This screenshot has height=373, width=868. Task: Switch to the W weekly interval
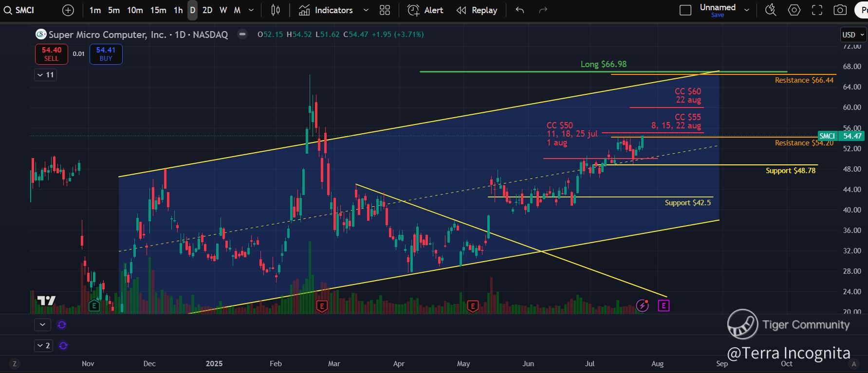click(223, 10)
